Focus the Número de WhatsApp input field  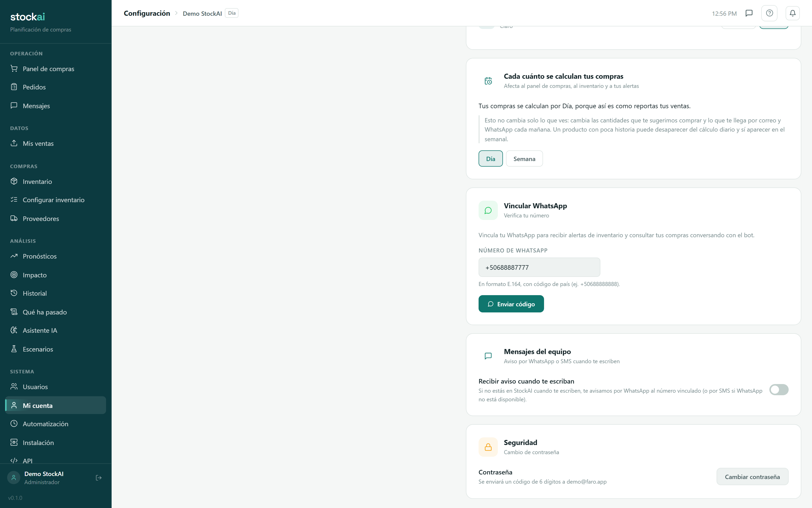tap(539, 267)
